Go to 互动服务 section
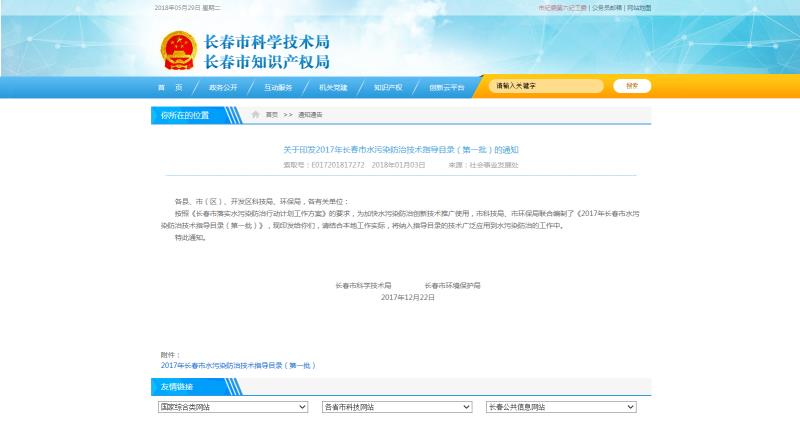This screenshot has height=425, width=800. [x=278, y=87]
